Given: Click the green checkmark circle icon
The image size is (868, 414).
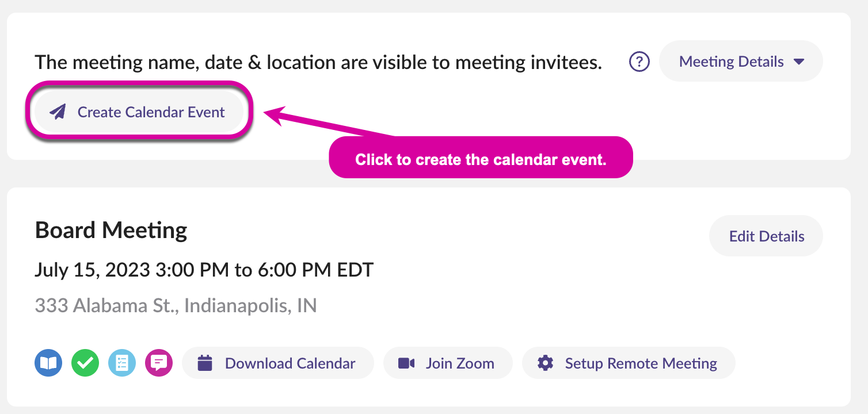Looking at the screenshot, I should tap(85, 363).
